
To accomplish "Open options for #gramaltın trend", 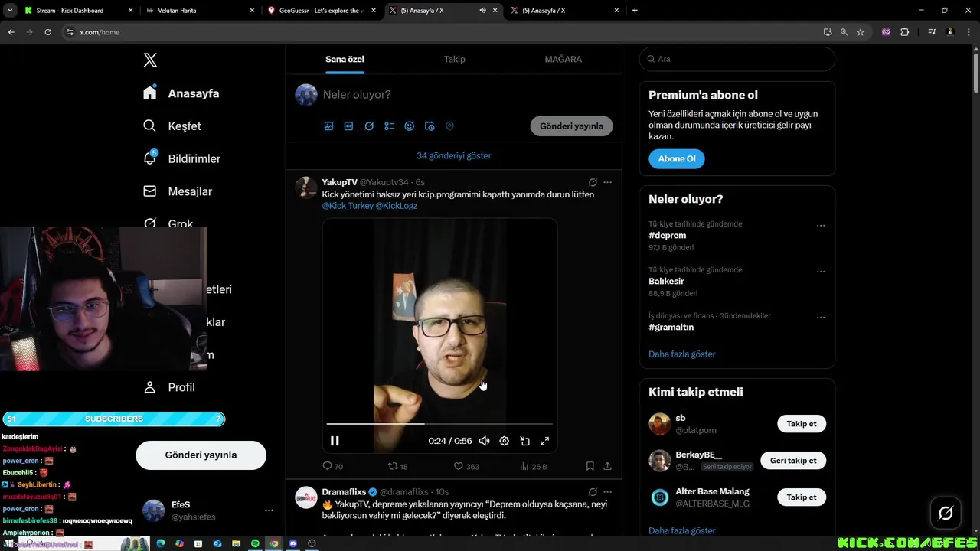I will 821,318.
